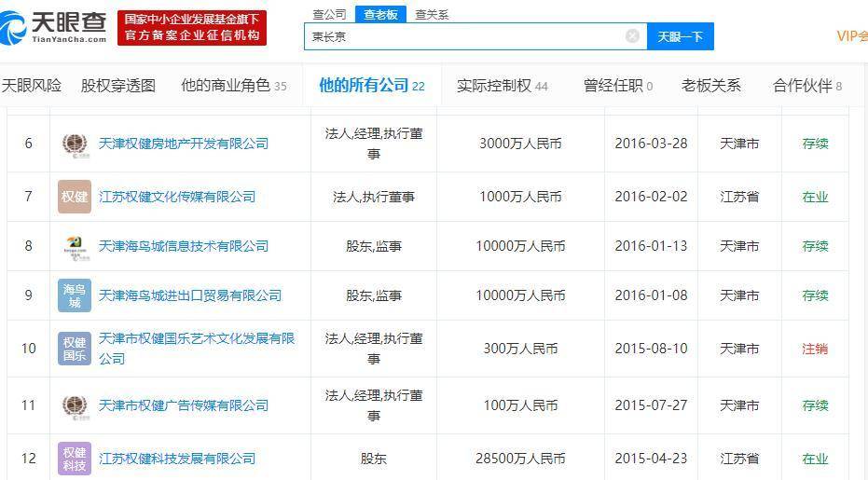Image resolution: width=868 pixels, height=480 pixels.
Task: Click date 2015-07-27
Action: coord(651,405)
